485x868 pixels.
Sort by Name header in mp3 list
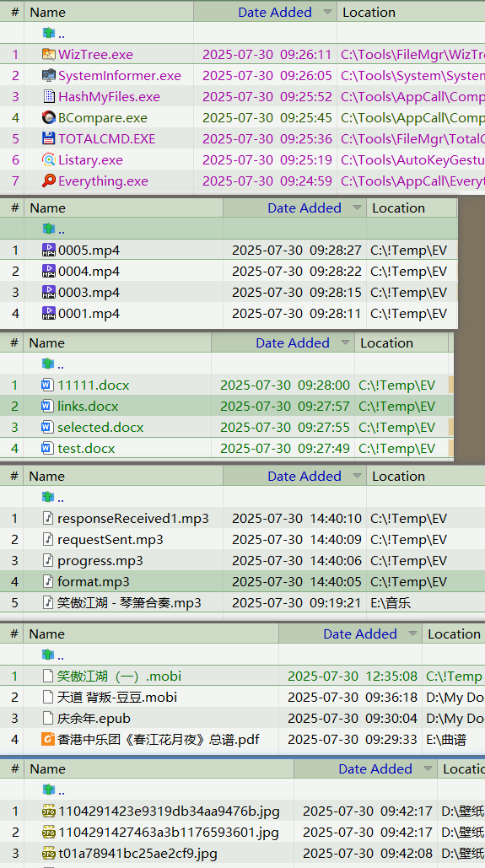[47, 476]
